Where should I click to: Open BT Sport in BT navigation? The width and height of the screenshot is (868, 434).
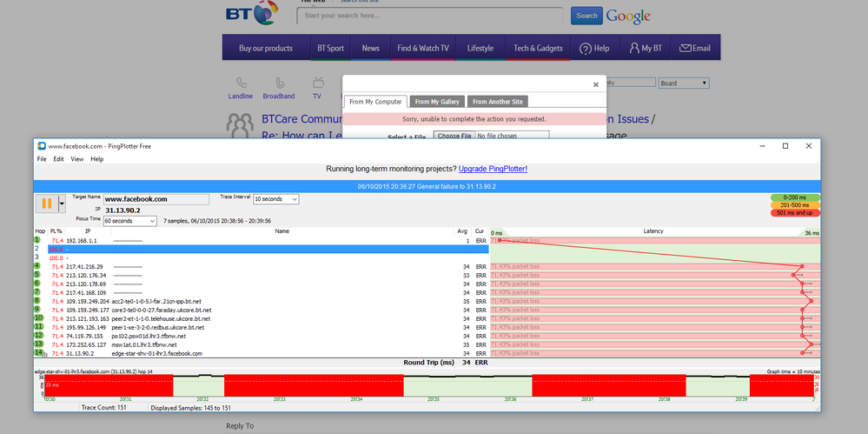point(330,48)
